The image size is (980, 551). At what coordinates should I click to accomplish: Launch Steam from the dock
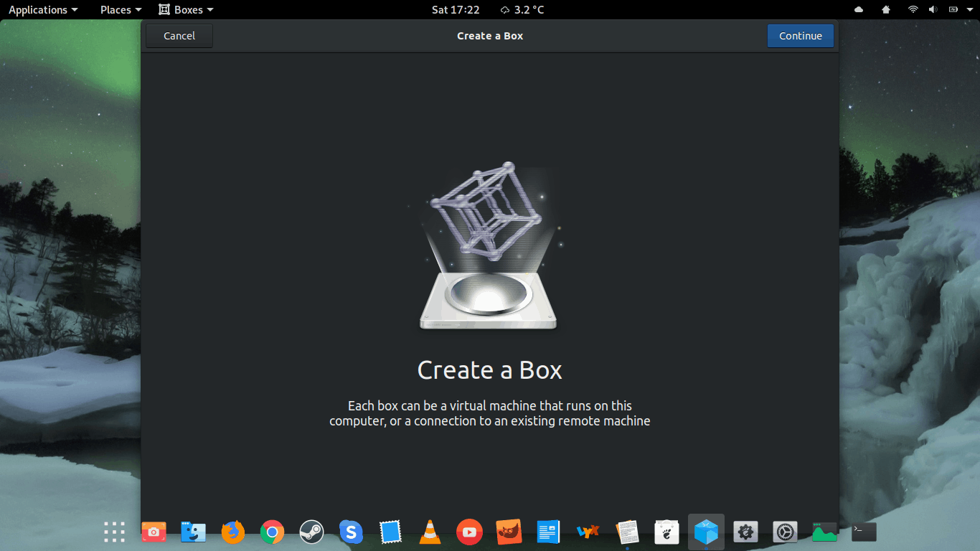(x=311, y=532)
